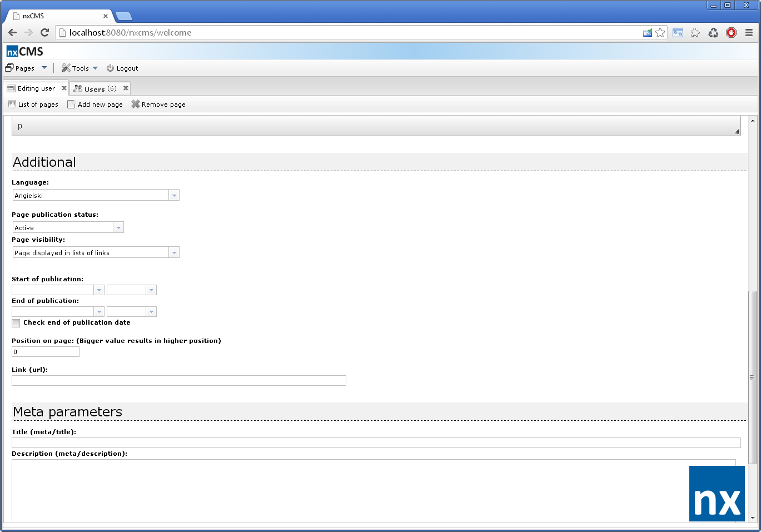The width and height of the screenshot is (761, 532).
Task: Open the Start of publication date dropdown
Action: click(99, 290)
